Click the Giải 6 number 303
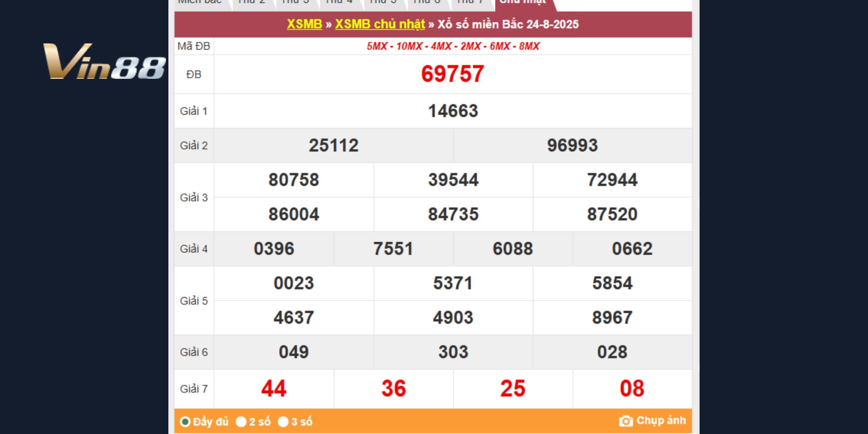868x434 pixels. [x=453, y=352]
